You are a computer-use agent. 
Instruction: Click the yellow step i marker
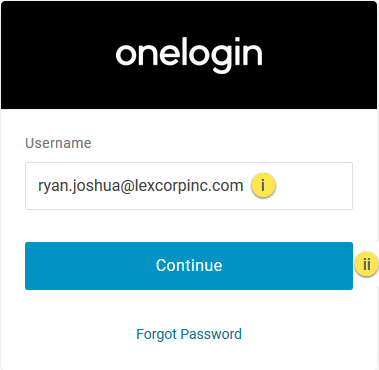(x=263, y=185)
